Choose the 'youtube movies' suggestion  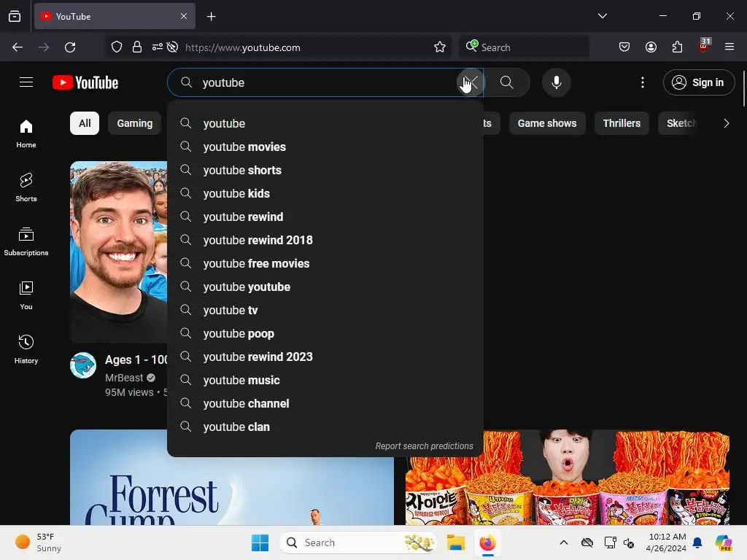coord(325,147)
